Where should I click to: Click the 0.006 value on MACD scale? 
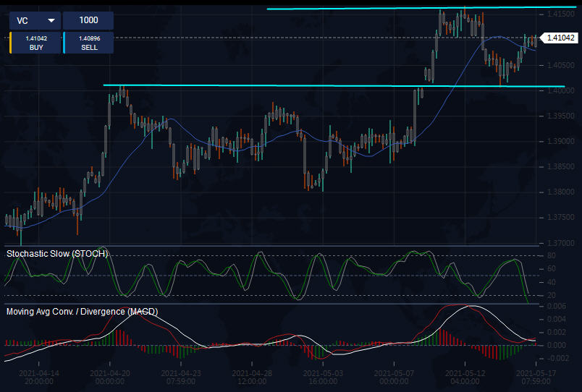[x=557, y=307]
